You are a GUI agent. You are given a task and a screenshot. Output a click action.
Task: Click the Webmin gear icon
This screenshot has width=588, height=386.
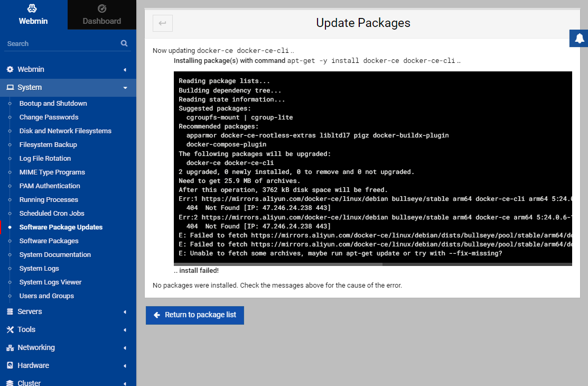click(10, 69)
